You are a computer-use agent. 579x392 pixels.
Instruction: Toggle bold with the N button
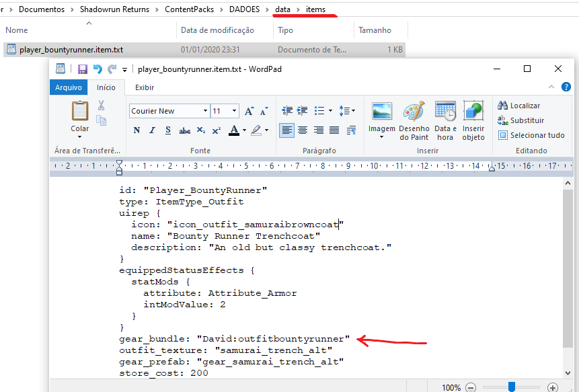[137, 130]
